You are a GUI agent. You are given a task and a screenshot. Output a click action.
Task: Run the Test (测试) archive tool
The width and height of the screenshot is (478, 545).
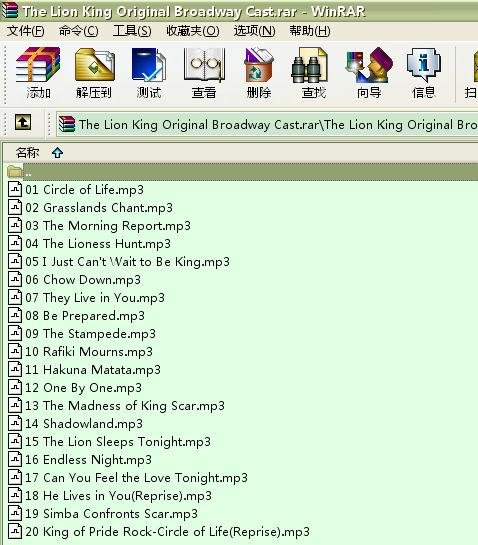point(149,73)
